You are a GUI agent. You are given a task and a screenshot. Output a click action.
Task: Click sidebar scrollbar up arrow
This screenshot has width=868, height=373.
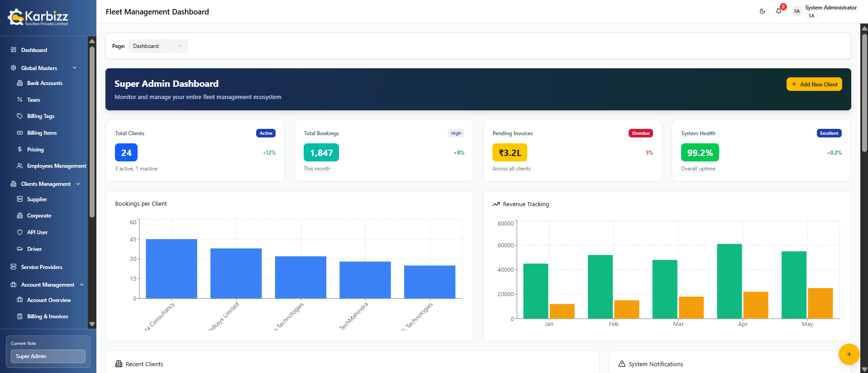tap(92, 41)
